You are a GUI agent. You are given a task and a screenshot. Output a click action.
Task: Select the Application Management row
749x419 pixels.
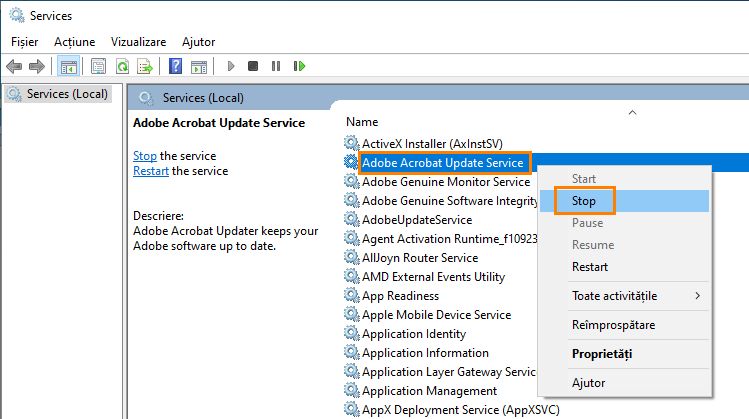(x=429, y=391)
